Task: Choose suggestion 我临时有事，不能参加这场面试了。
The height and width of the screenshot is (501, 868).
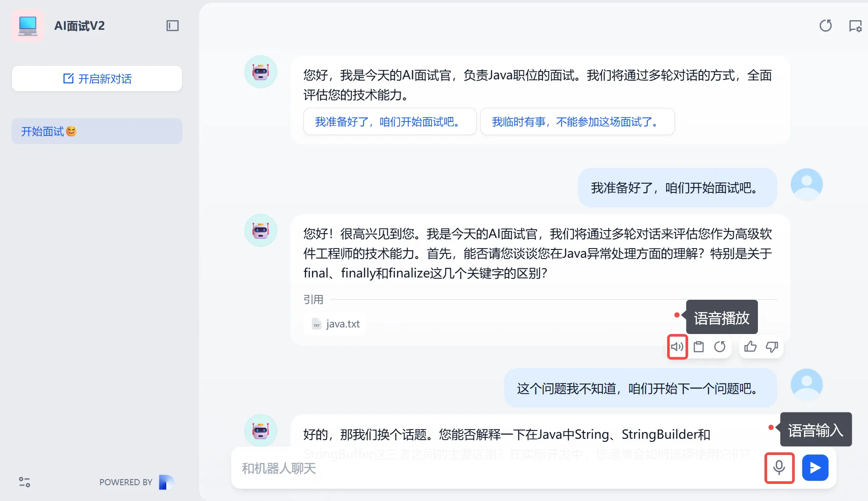Action: pos(577,121)
